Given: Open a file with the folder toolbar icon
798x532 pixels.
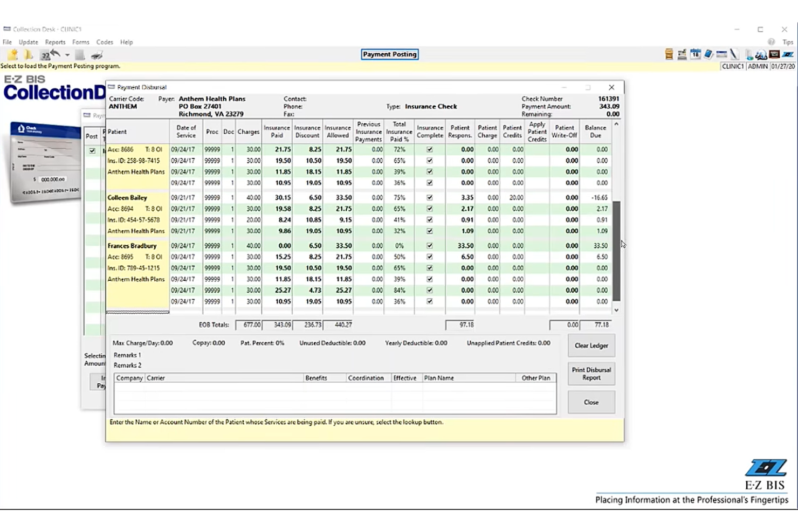Looking at the screenshot, I should (28, 54).
